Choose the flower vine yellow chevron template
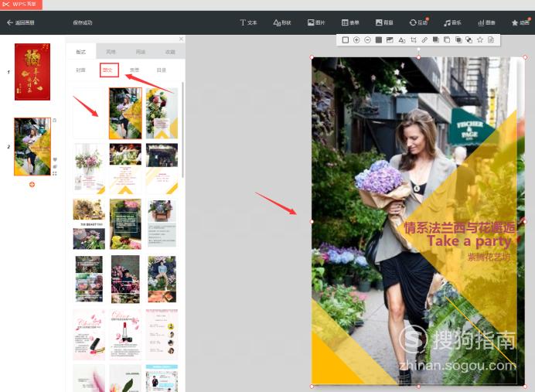This screenshot has height=392, width=535. tap(162, 113)
